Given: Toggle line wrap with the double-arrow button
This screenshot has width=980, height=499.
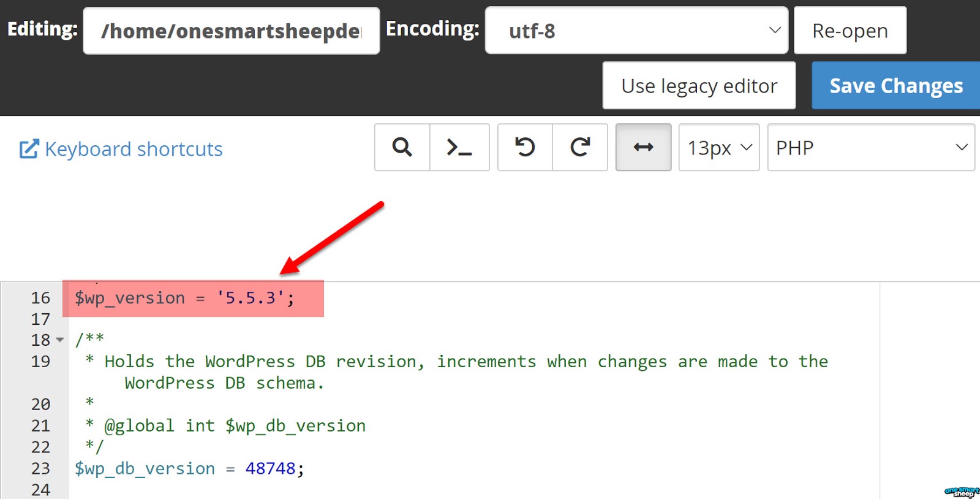Looking at the screenshot, I should point(643,147).
